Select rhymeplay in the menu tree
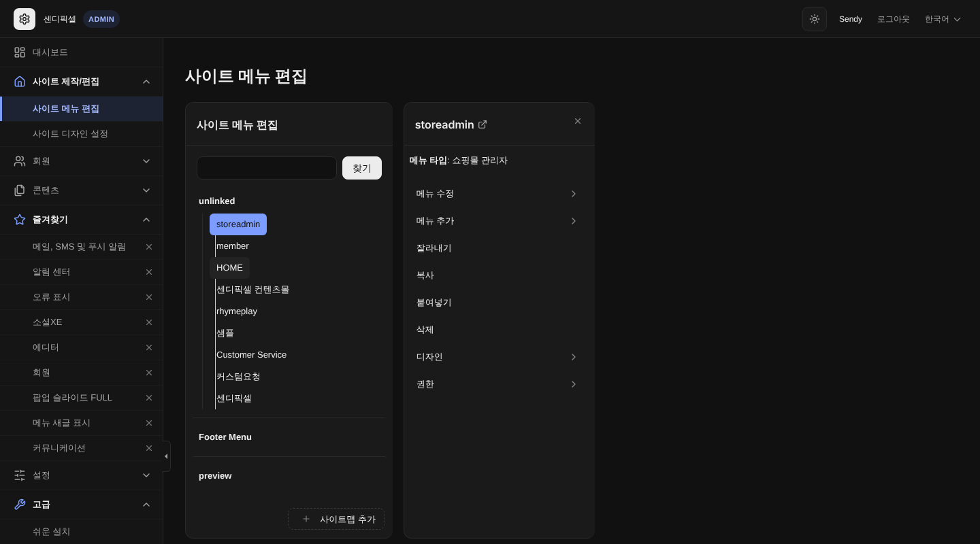The height and width of the screenshot is (544, 980). pyautogui.click(x=237, y=311)
